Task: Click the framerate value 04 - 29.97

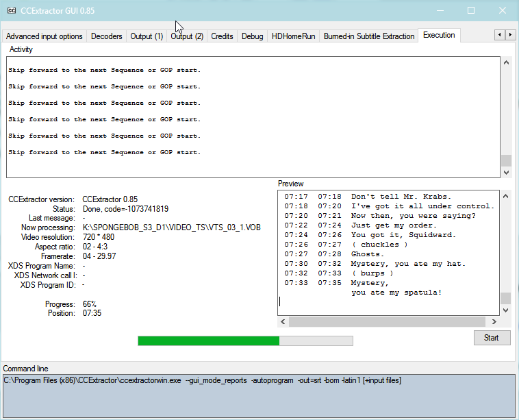Action: (99, 256)
